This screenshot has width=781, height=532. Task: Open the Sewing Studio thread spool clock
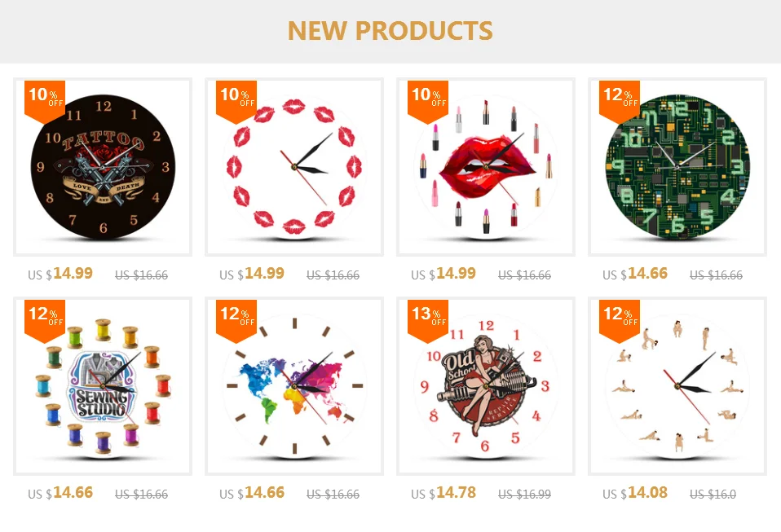[103, 386]
